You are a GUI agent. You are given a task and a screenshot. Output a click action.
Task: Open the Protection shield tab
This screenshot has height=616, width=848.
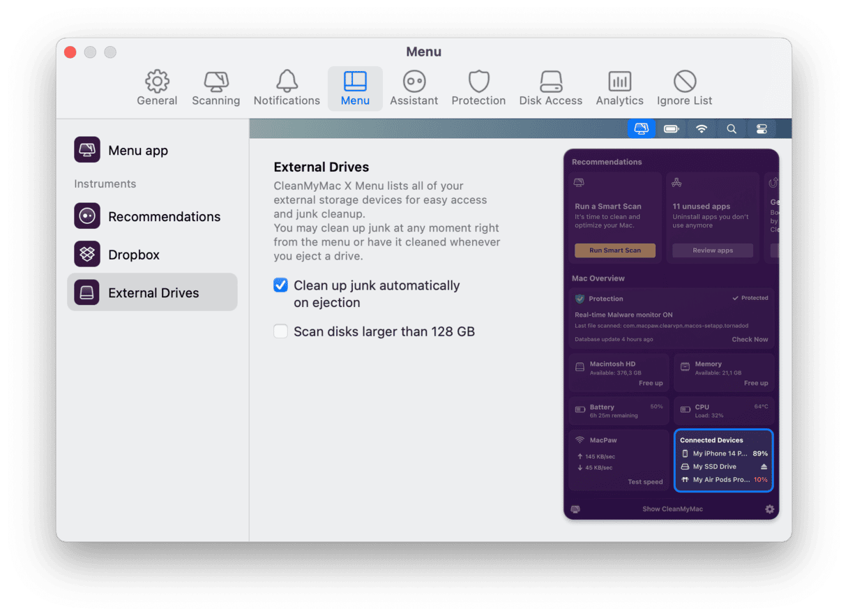tap(478, 89)
